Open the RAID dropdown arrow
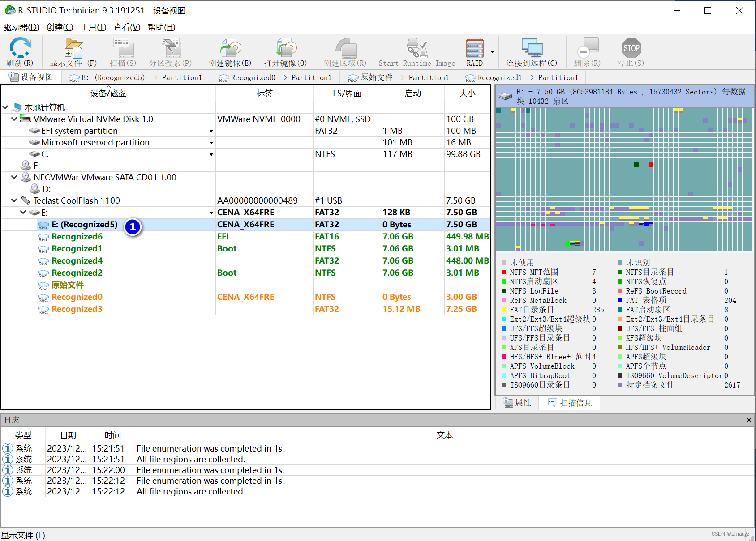This screenshot has height=541, width=756. [x=492, y=51]
